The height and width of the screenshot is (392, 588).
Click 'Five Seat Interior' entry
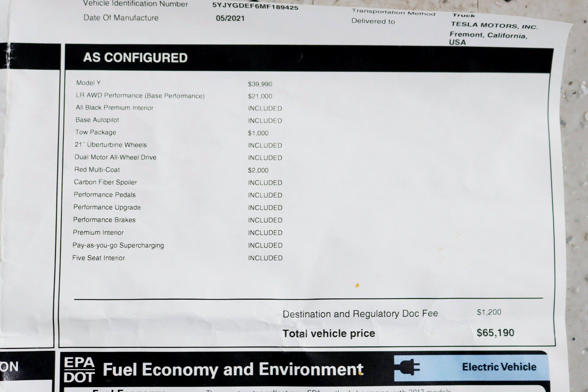98,258
